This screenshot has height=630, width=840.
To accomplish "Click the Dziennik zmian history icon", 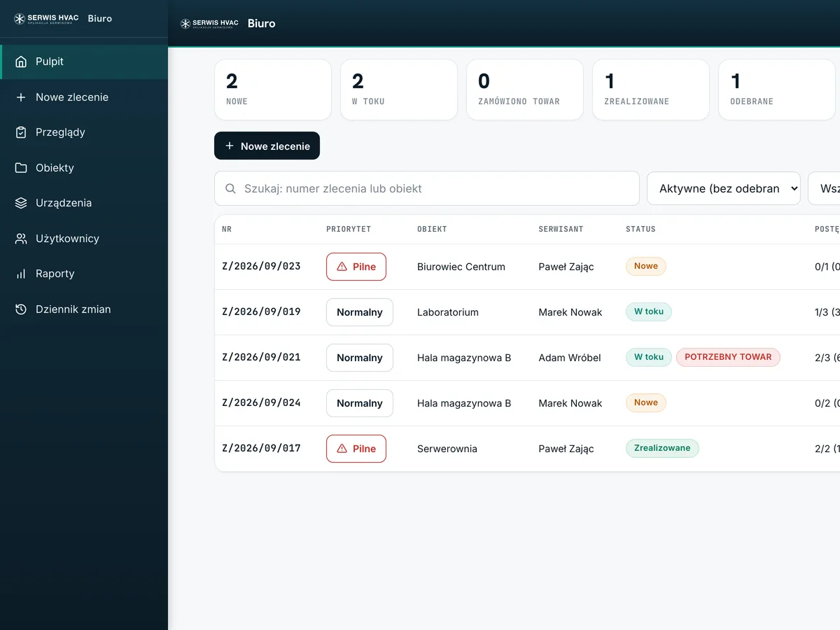I will coord(21,309).
